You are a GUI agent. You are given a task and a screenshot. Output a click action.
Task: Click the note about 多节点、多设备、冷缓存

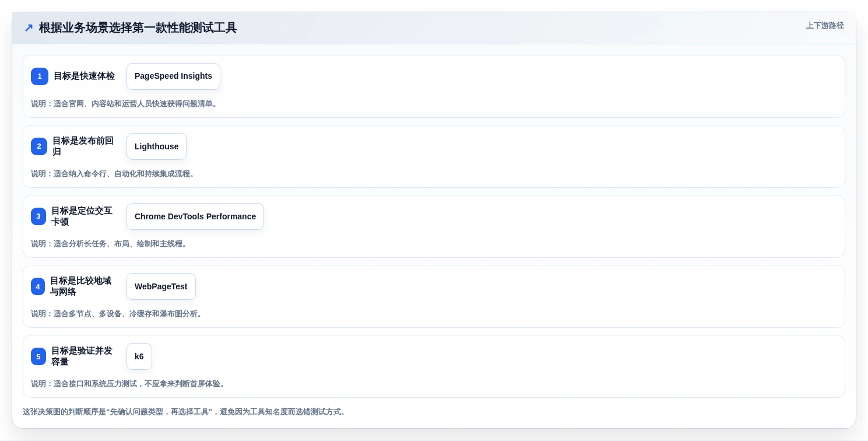(118, 314)
